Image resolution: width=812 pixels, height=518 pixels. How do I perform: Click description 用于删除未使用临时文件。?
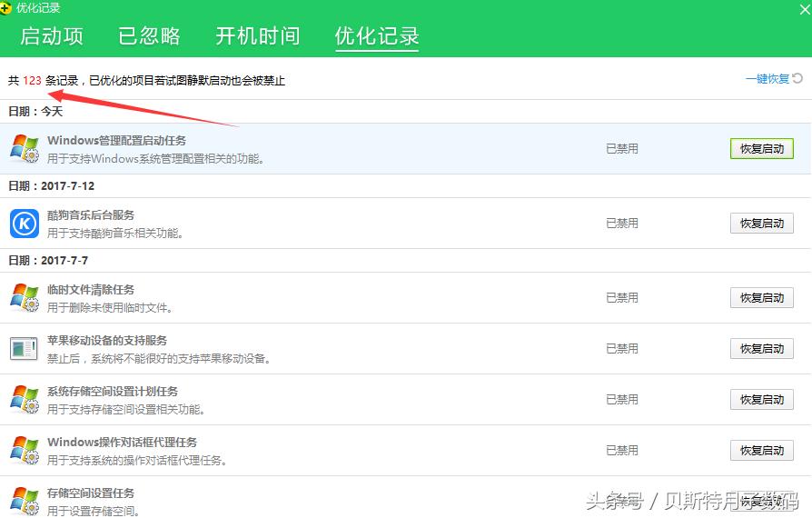tap(110, 308)
